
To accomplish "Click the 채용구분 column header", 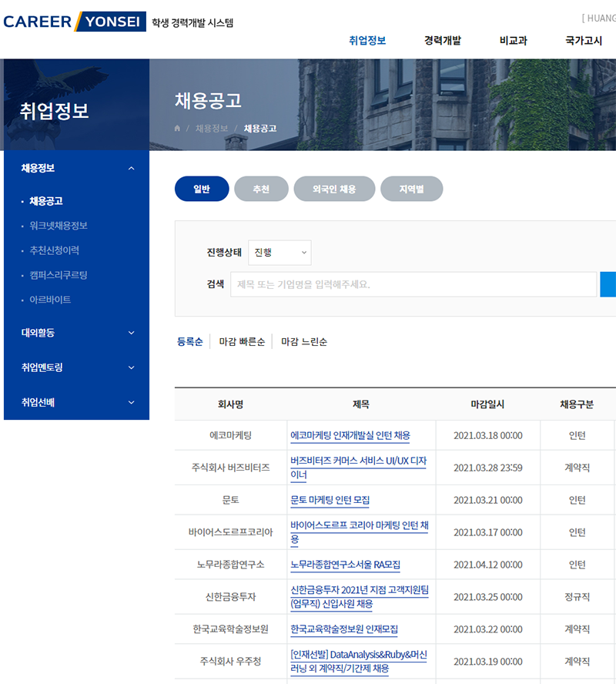I will pos(577,404).
